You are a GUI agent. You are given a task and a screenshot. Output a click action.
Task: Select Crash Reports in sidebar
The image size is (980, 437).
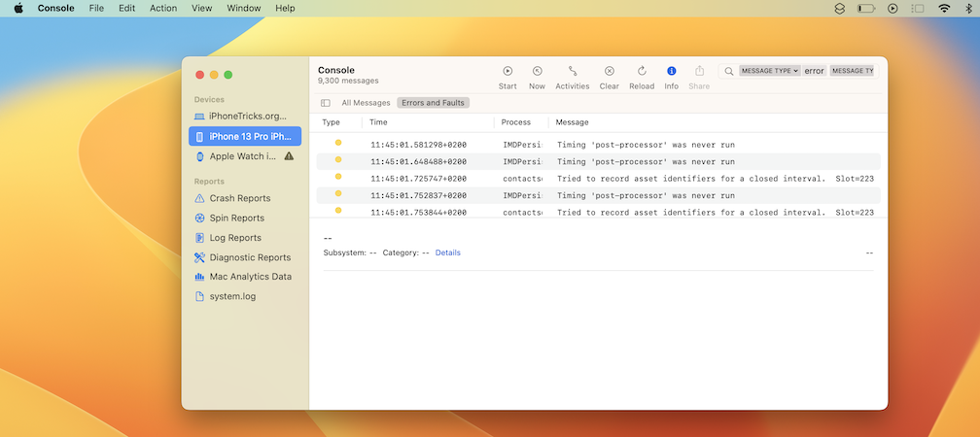coord(239,198)
